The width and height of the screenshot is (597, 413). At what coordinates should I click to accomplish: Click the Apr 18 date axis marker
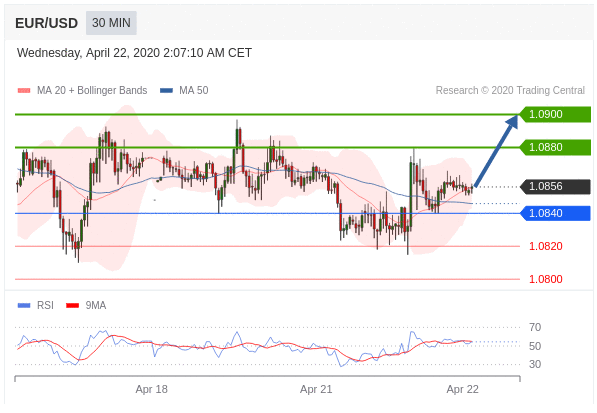coord(152,389)
